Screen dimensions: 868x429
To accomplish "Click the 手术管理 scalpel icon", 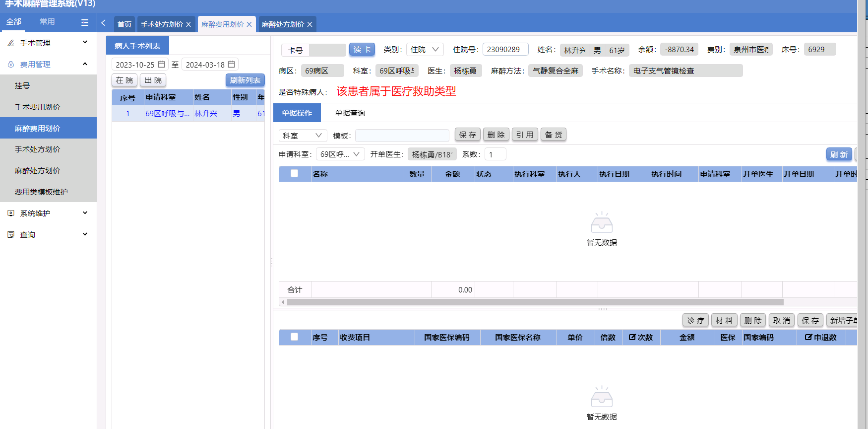I will point(11,43).
